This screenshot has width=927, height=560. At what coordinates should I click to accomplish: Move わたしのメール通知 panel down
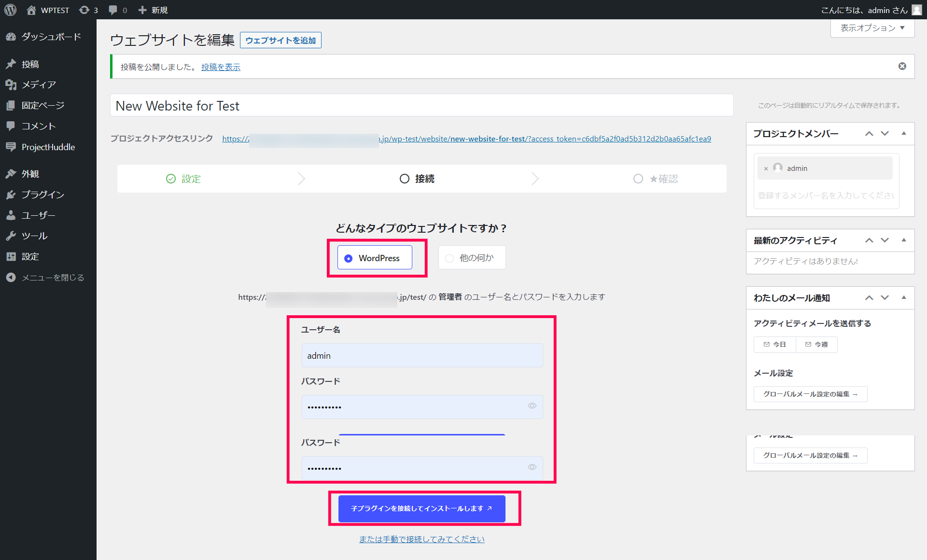click(x=885, y=298)
